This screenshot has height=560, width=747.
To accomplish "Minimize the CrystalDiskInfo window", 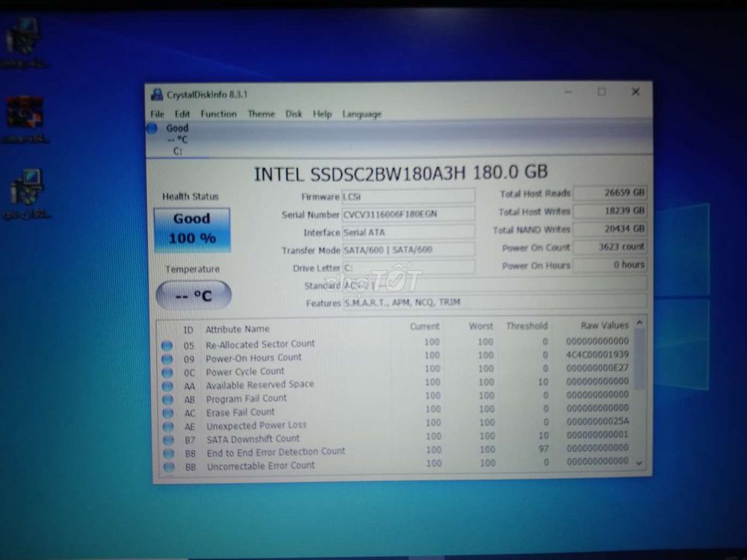I will click(568, 92).
